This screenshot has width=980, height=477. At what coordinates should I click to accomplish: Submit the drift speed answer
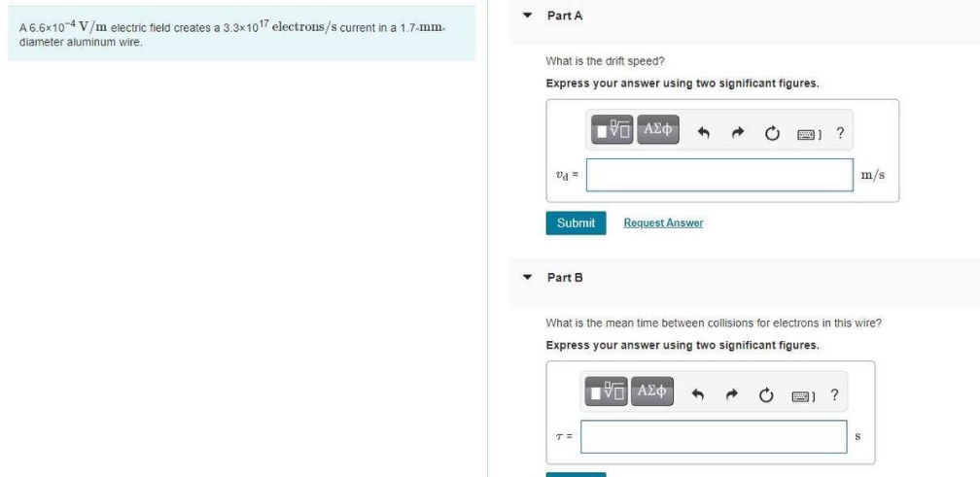[576, 222]
